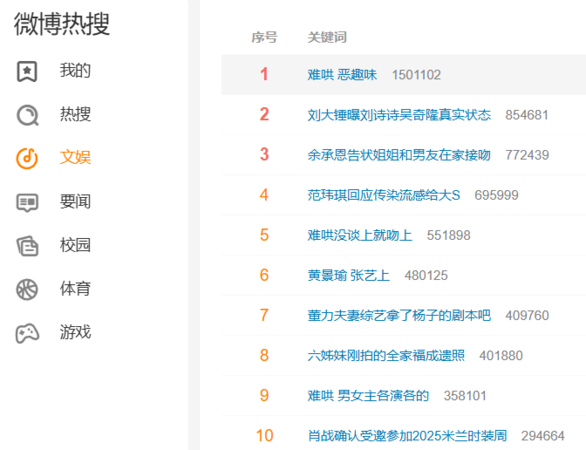Select the orange 文娱 music icon
This screenshot has height=450, width=586.
pyautogui.click(x=27, y=158)
